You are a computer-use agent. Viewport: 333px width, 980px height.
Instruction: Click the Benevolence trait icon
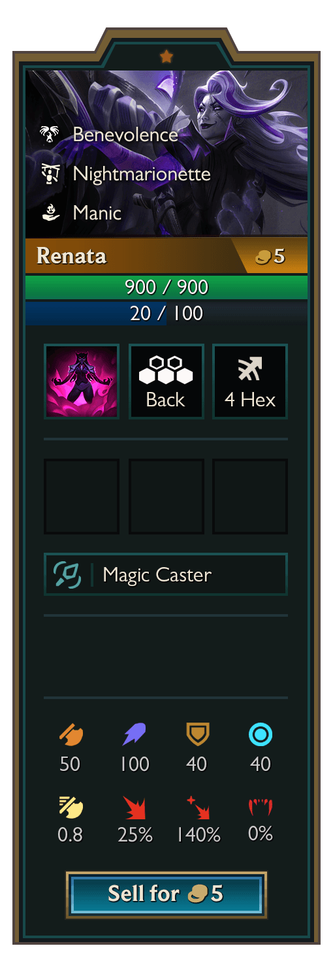click(49, 135)
